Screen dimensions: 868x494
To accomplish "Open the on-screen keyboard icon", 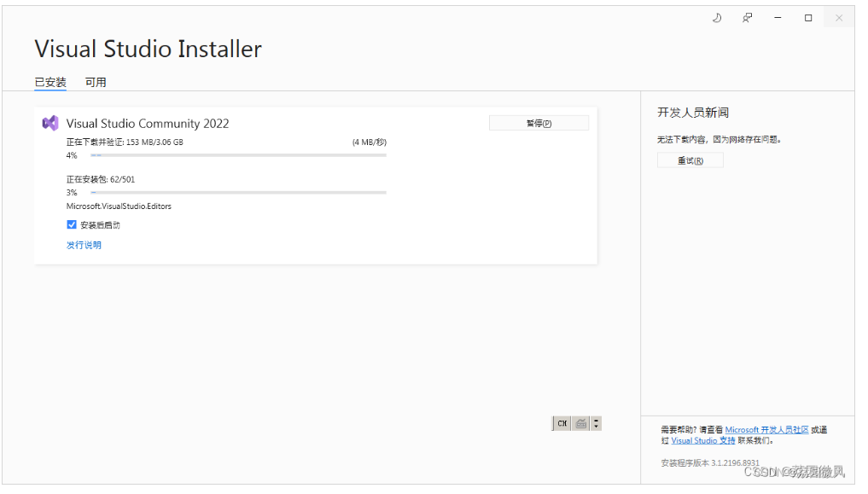I will pyautogui.click(x=580, y=423).
